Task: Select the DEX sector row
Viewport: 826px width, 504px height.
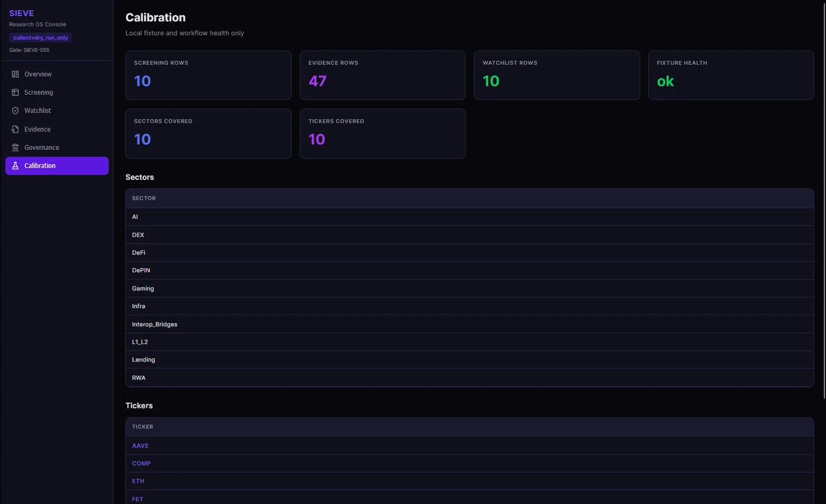Action: (x=470, y=235)
